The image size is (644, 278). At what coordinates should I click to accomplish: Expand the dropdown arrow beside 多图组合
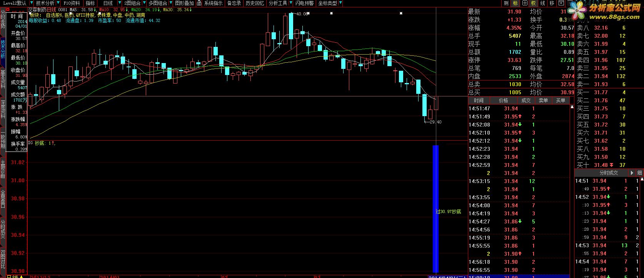(x=171, y=3)
